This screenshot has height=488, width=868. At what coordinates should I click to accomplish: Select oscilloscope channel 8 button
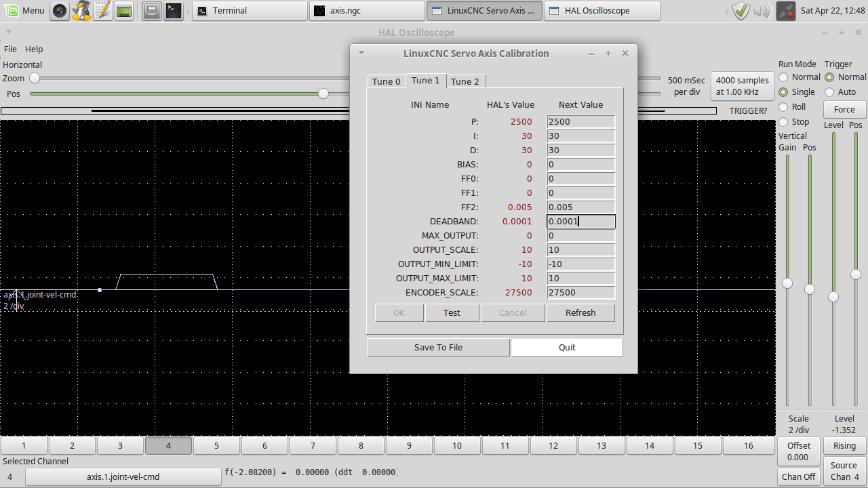tap(361, 445)
